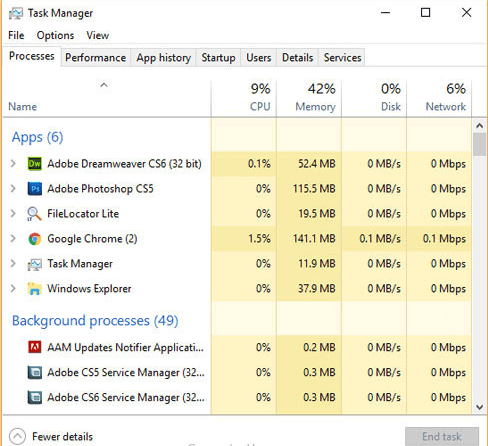Viewport: 488px width, 446px height.
Task: Click the Adobe Photoshop CS5 icon
Action: (x=34, y=189)
